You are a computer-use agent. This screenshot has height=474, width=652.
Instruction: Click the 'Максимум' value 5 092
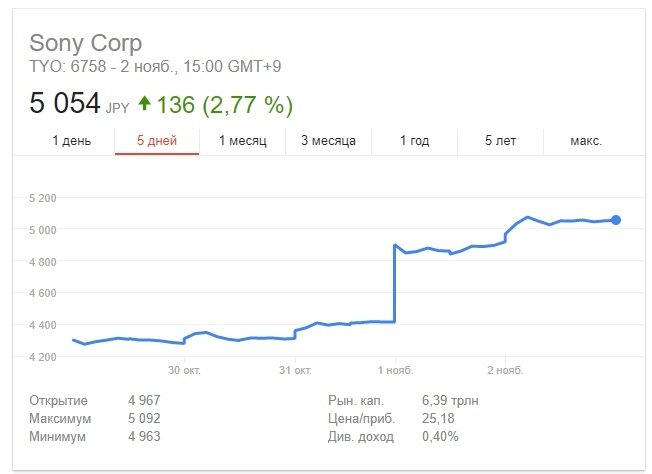[143, 419]
